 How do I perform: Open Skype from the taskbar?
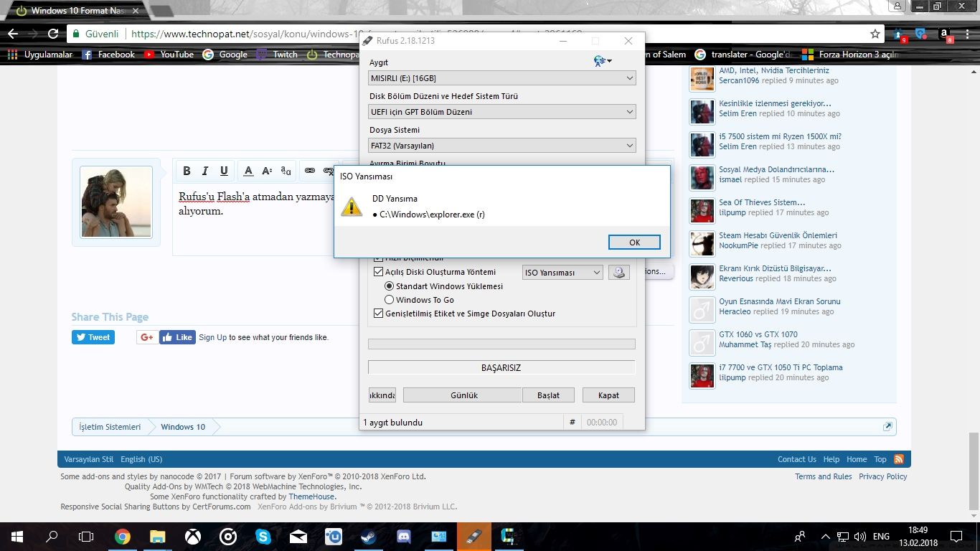[x=263, y=537]
